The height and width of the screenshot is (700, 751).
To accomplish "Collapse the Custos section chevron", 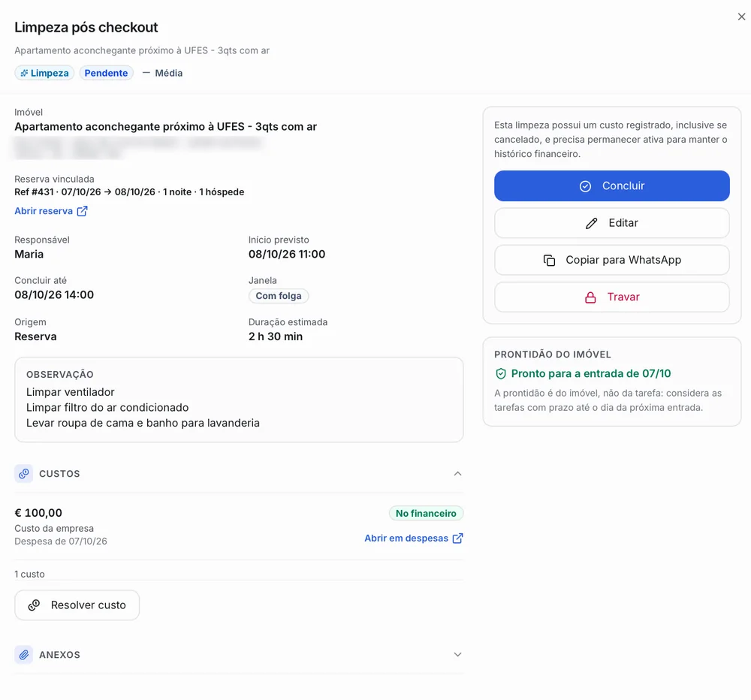I will click(x=457, y=473).
